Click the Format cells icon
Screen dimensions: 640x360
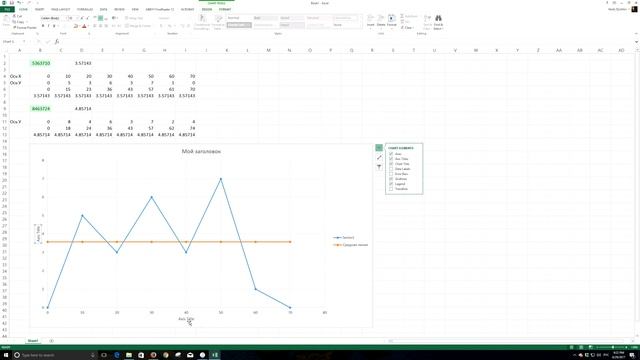(391, 18)
